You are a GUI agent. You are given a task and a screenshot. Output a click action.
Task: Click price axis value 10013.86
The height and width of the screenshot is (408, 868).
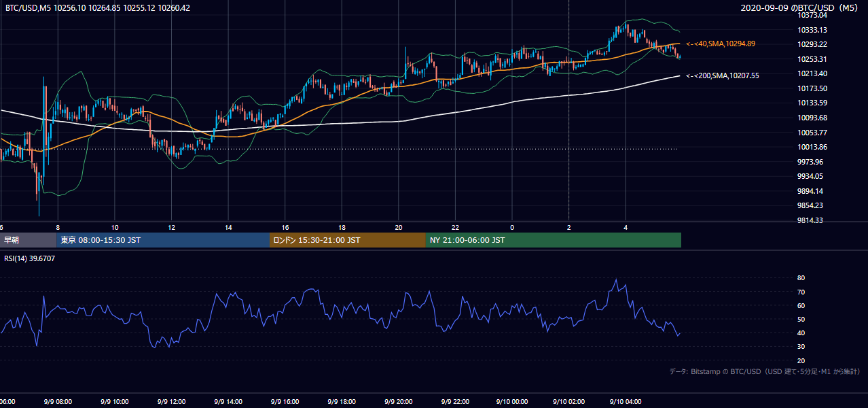coord(812,147)
